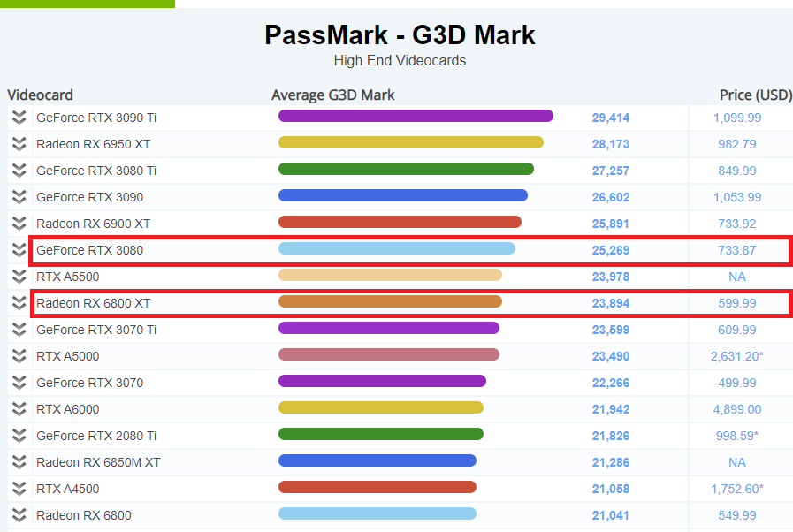The height and width of the screenshot is (532, 793).
Task: Open the Radeon RX 6800 XT videocard link
Action: pos(93,303)
